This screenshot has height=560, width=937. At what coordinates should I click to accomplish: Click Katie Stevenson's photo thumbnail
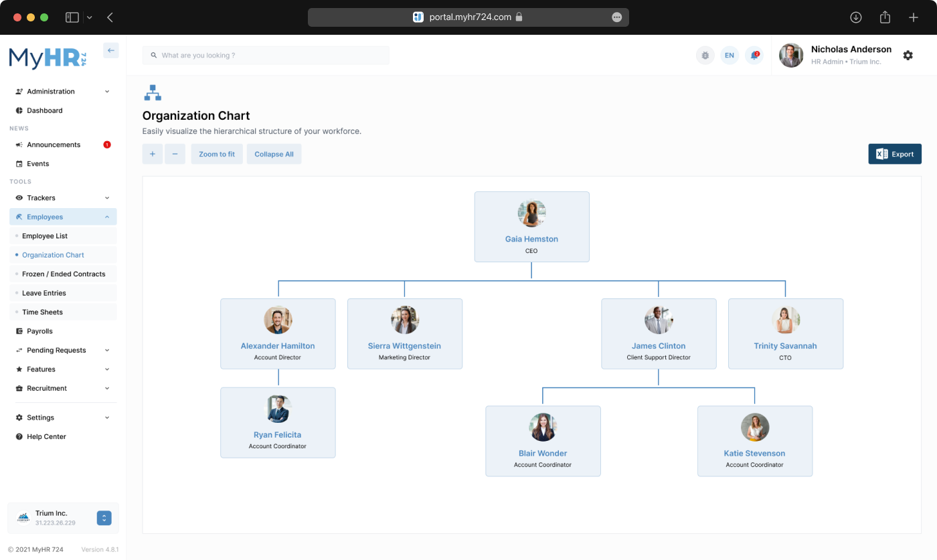click(755, 428)
